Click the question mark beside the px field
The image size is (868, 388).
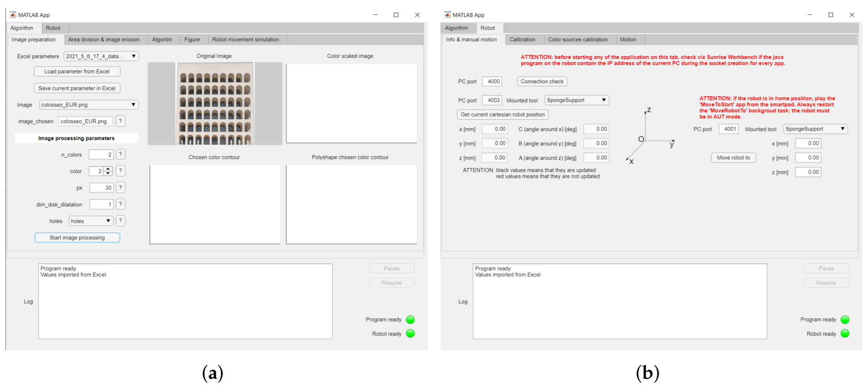pyautogui.click(x=120, y=187)
